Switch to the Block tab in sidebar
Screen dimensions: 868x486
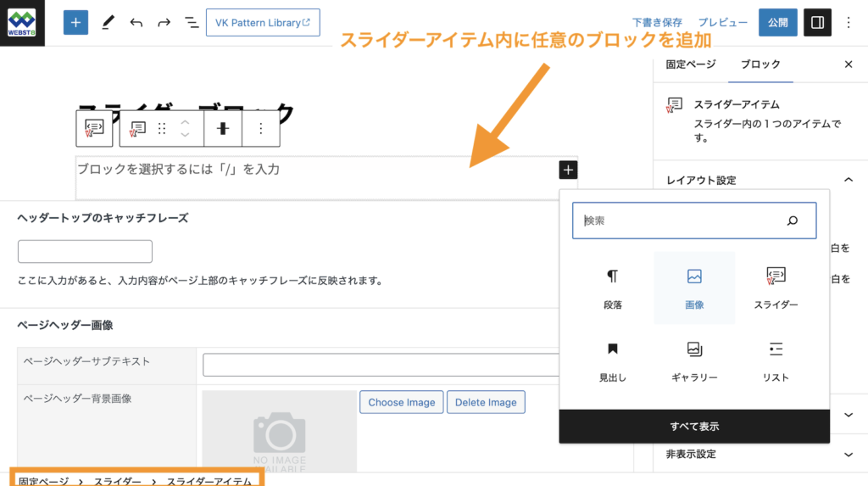click(x=760, y=64)
